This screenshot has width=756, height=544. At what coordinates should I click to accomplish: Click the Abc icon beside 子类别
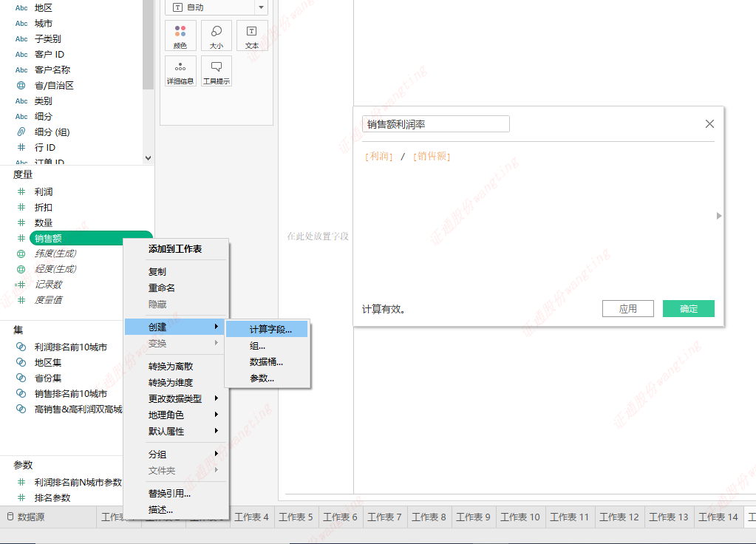click(21, 39)
